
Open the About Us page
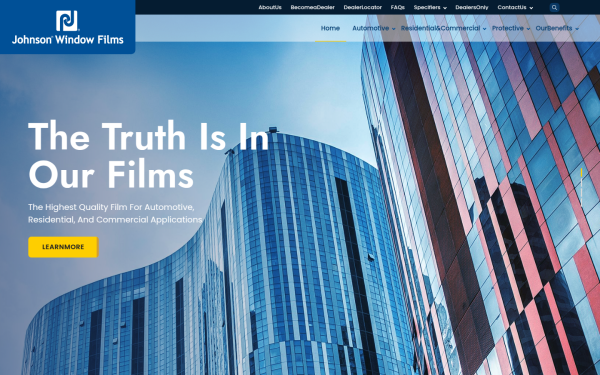coord(270,7)
